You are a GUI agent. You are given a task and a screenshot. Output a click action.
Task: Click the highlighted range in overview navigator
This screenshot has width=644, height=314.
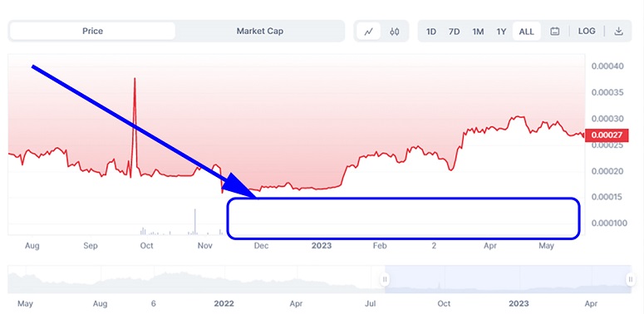508,279
